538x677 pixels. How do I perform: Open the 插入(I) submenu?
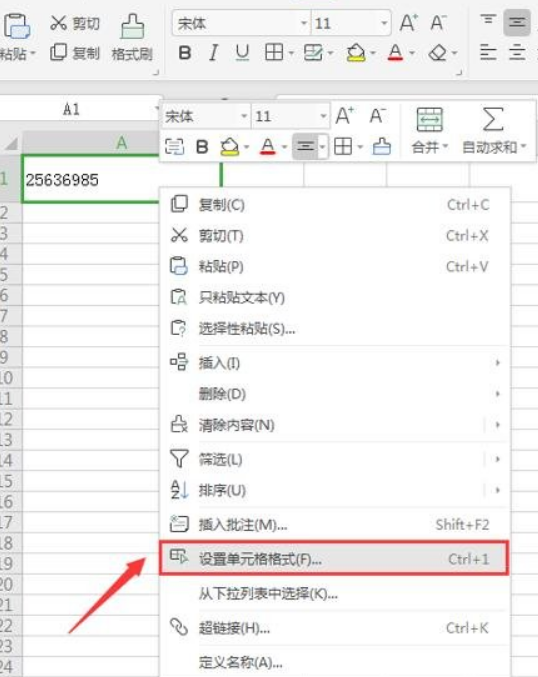coord(335,363)
